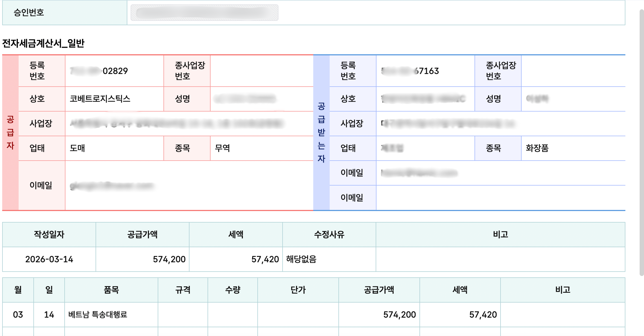Image resolution: width=644 pixels, height=336 pixels.
Task: Click the 작성일자 column header
Action: coord(49,235)
